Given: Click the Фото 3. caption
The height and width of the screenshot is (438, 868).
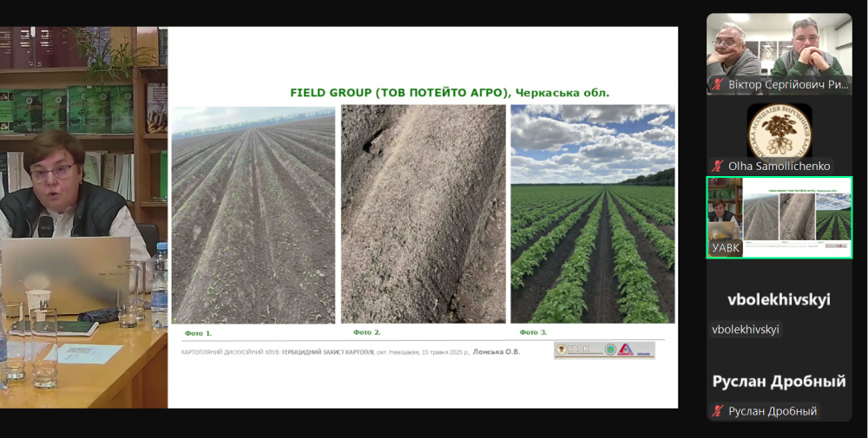Looking at the screenshot, I should [533, 332].
